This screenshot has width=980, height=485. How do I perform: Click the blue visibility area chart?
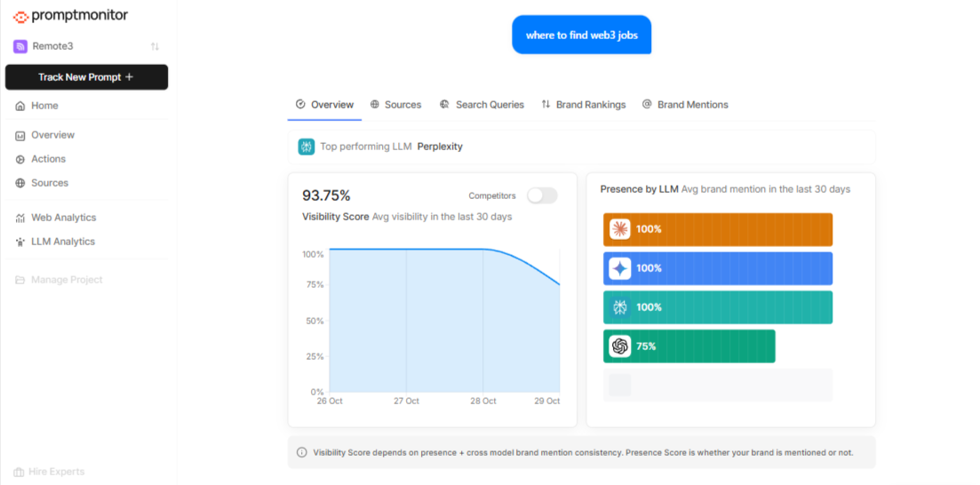[444, 321]
